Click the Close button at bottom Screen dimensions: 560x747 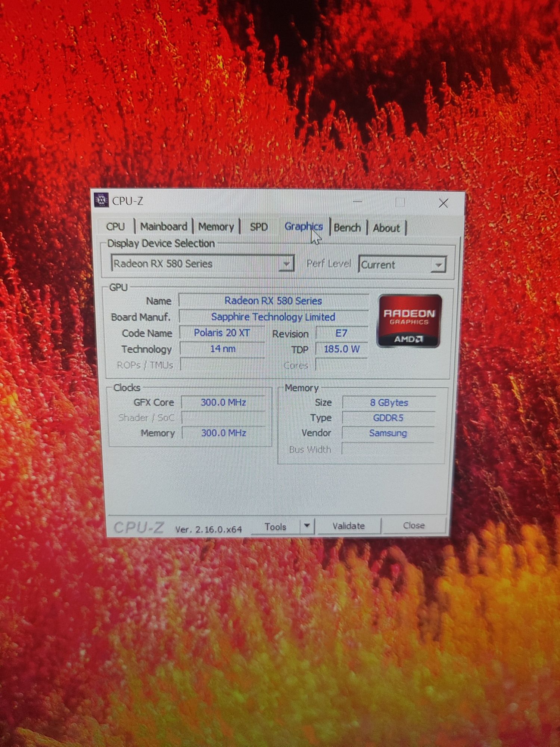click(414, 525)
